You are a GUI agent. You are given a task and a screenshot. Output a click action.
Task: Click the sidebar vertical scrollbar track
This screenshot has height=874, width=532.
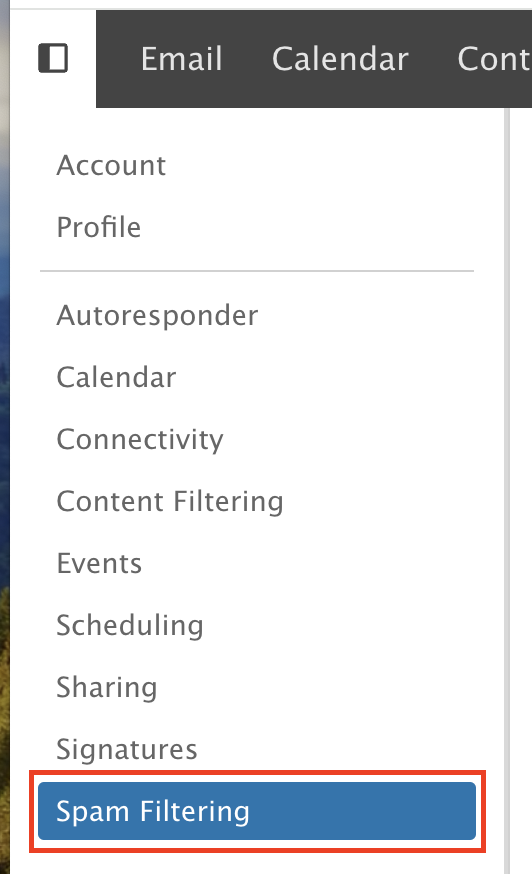pos(507,491)
